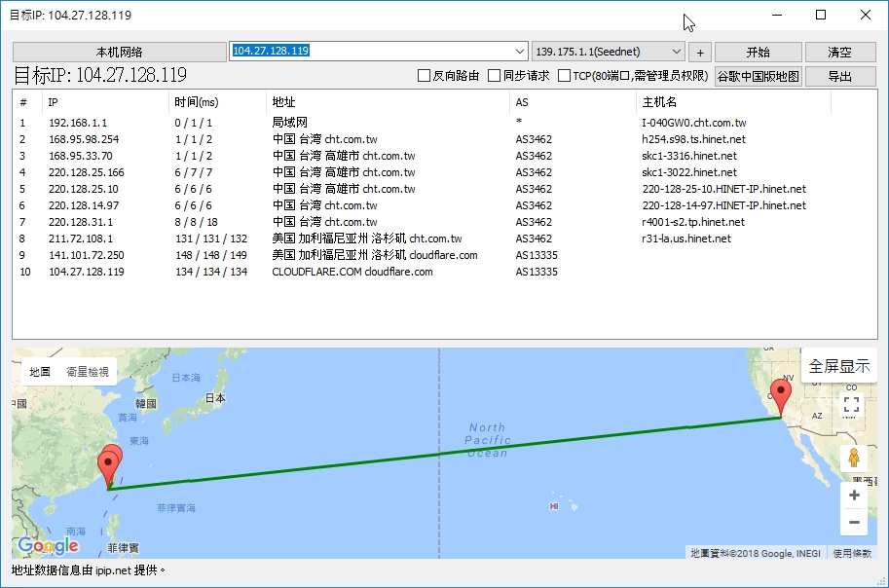This screenshot has width=889, height=588.
Task: Sort by the 时间(ms) column header
Action: click(217, 102)
